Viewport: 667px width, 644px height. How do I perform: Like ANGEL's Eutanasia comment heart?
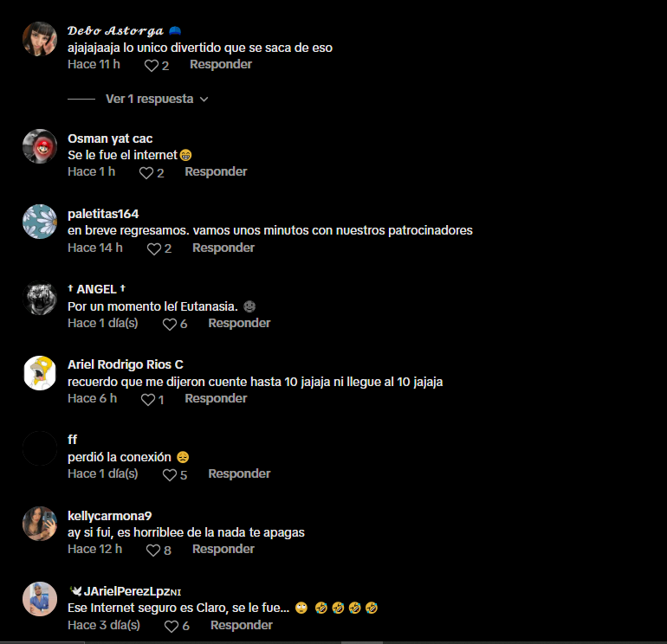(x=170, y=325)
